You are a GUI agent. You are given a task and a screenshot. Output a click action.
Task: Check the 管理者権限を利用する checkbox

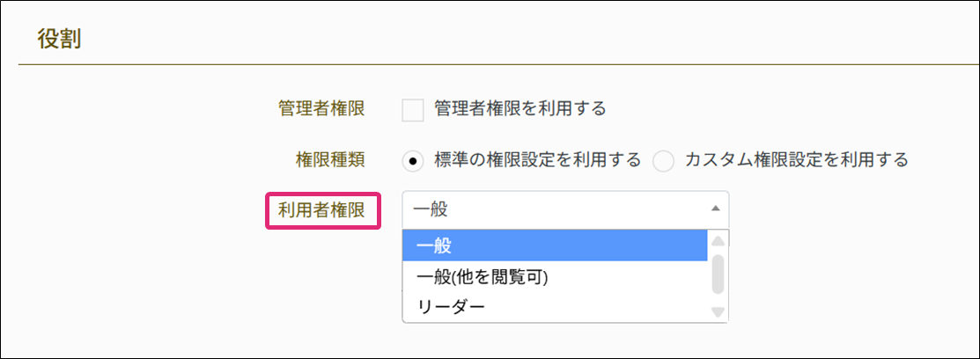(413, 110)
